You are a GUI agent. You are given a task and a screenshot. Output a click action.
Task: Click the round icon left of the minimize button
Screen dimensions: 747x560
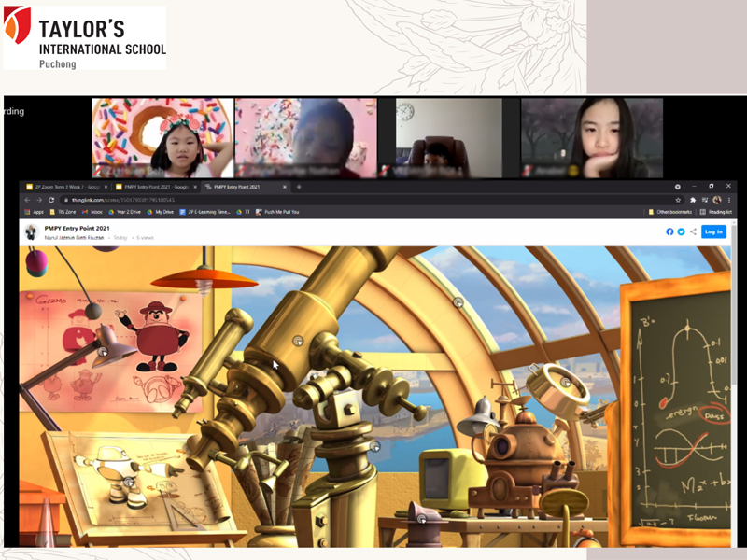(x=678, y=187)
